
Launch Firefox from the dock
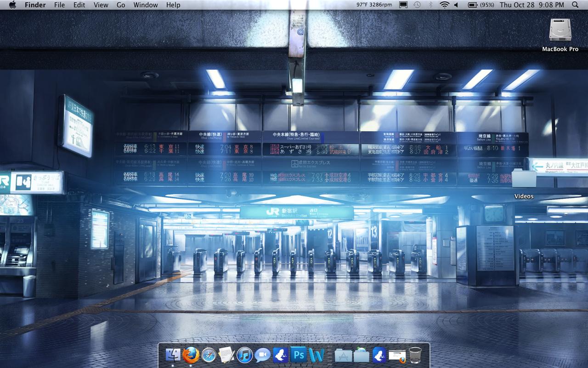pos(191,355)
